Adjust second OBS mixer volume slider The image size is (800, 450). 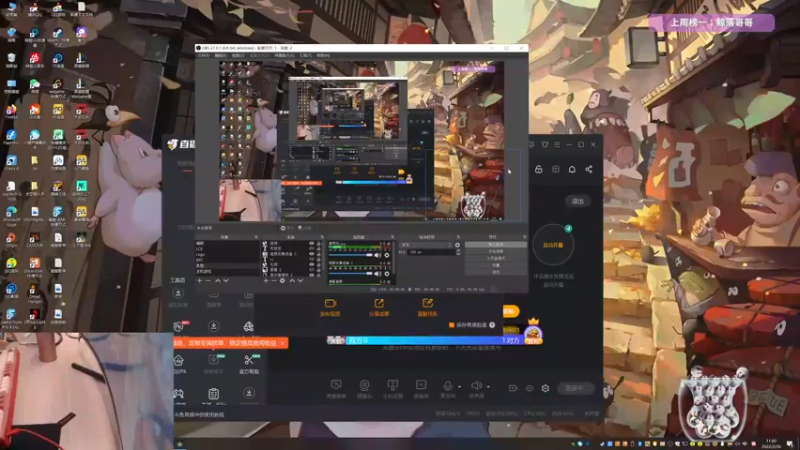pyautogui.click(x=351, y=274)
